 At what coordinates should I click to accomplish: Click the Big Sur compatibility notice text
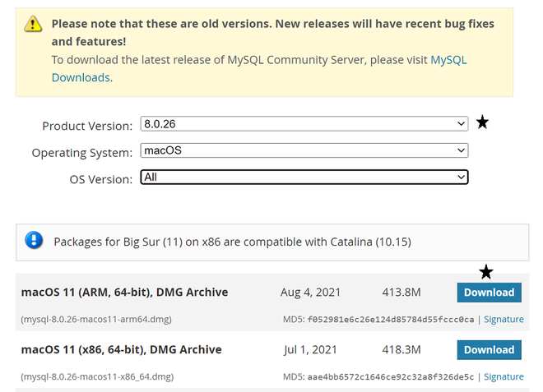pyautogui.click(x=232, y=242)
